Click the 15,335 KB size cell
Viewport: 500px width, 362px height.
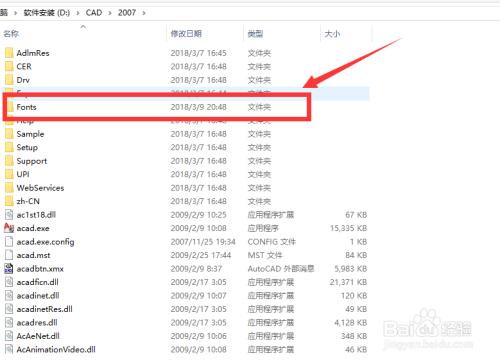click(x=349, y=228)
